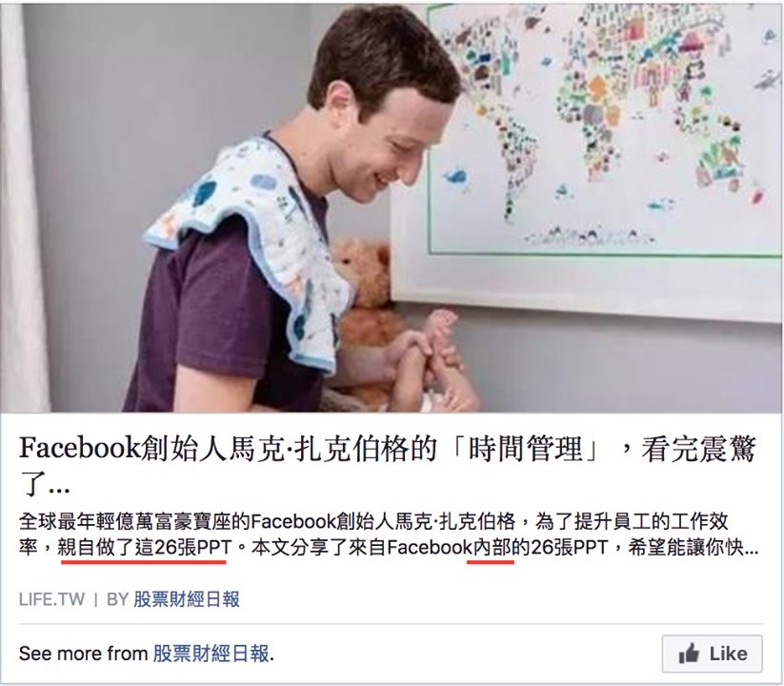Open the article headline about 時間管理
Viewport: 784px width, 686px height.
tap(388, 466)
